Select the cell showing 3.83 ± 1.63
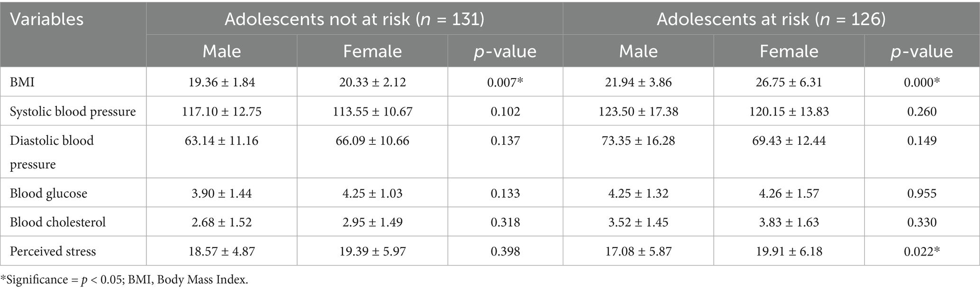 [x=789, y=222]
